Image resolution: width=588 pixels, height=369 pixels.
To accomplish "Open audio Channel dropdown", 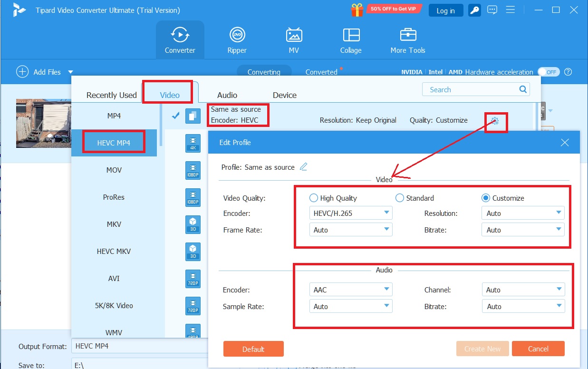I will coord(523,290).
